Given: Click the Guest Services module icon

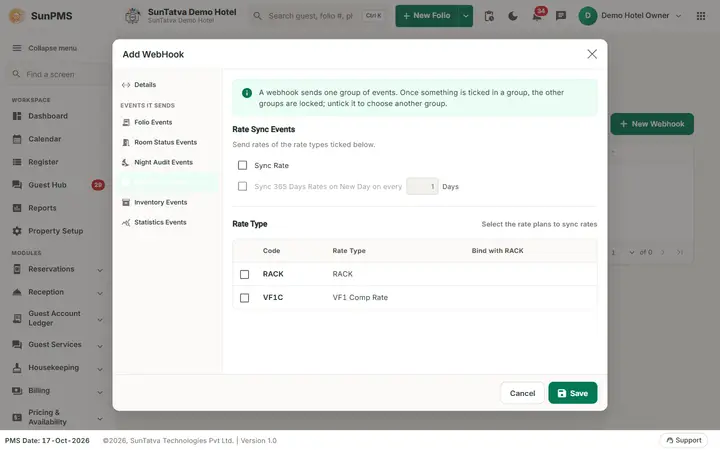Looking at the screenshot, I should pyautogui.click(x=17, y=344).
